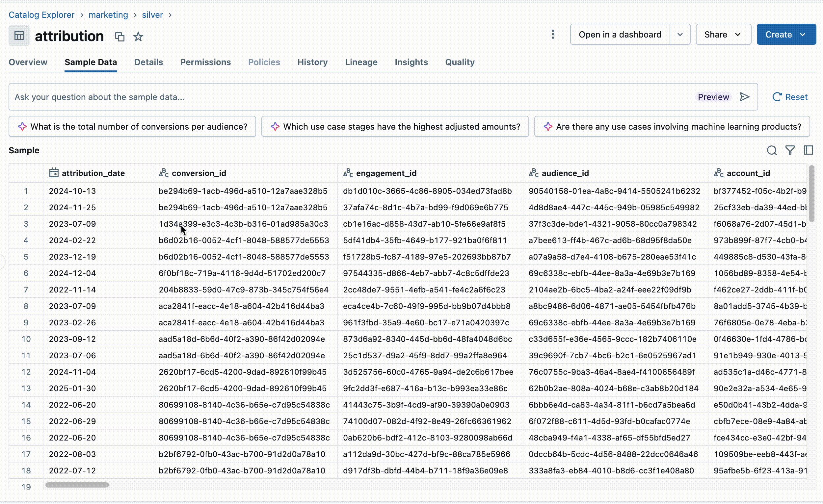Open the Share dropdown
Viewport: 823px width, 504px height.
(723, 35)
